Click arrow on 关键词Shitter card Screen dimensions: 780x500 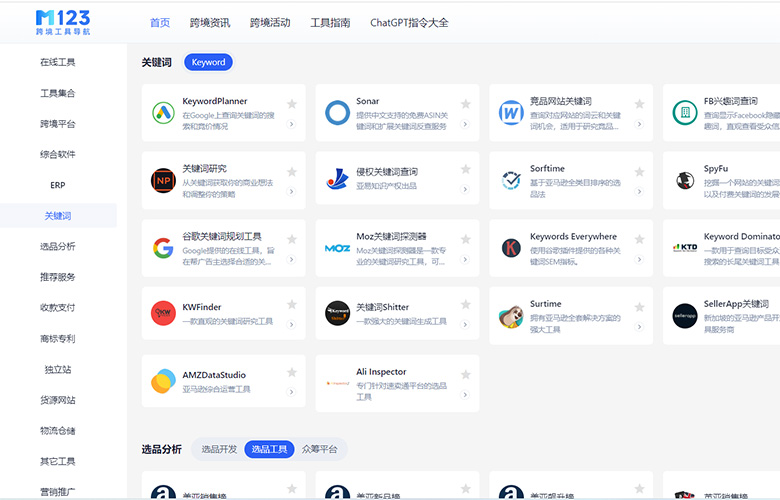click(x=465, y=324)
